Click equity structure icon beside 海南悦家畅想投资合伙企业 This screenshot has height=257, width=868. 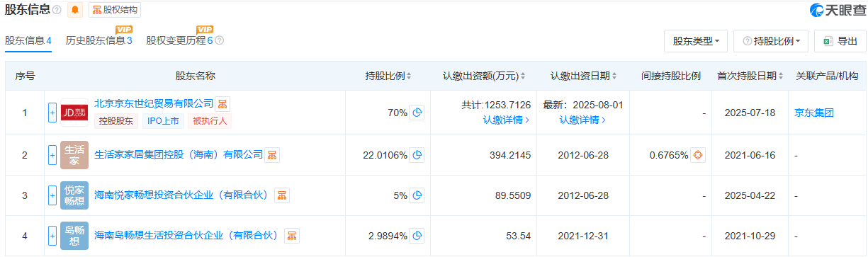coord(282,195)
